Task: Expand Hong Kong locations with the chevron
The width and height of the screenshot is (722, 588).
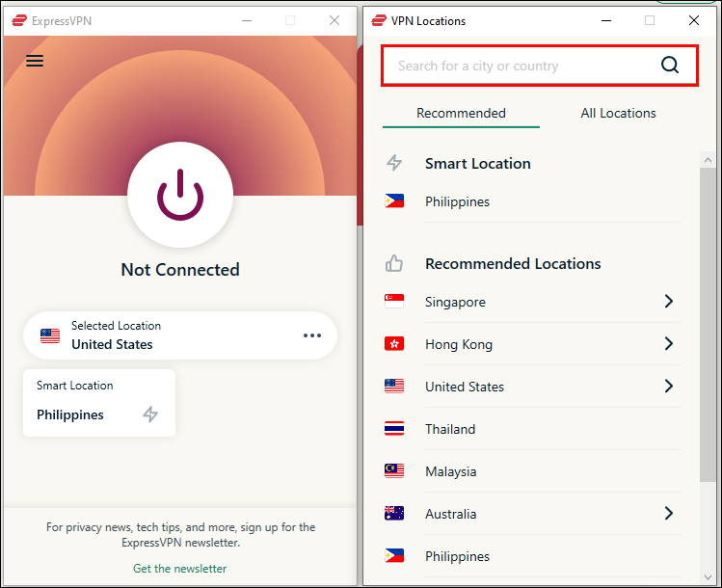Action: [x=669, y=343]
